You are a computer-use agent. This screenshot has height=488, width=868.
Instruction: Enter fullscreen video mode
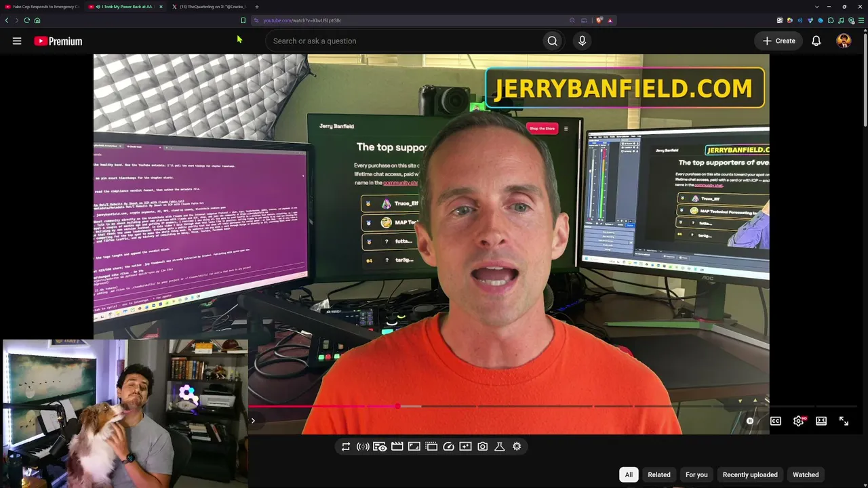pyautogui.click(x=844, y=421)
